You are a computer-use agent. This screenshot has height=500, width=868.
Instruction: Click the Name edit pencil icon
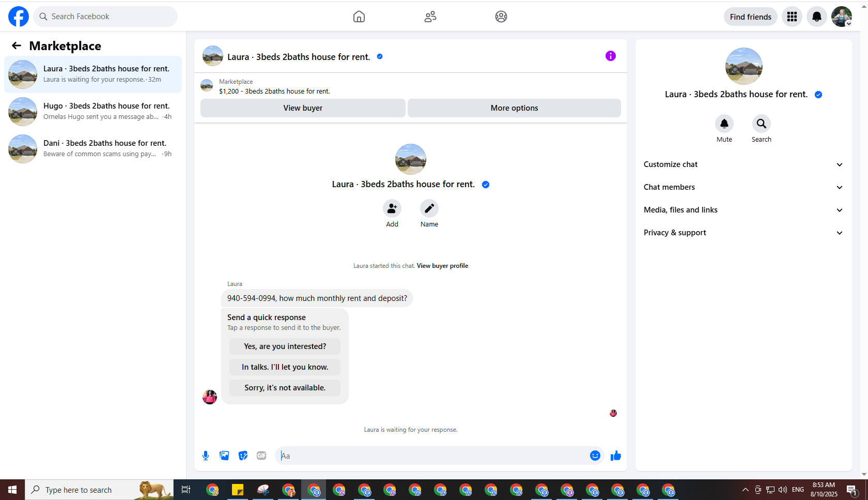click(x=429, y=208)
